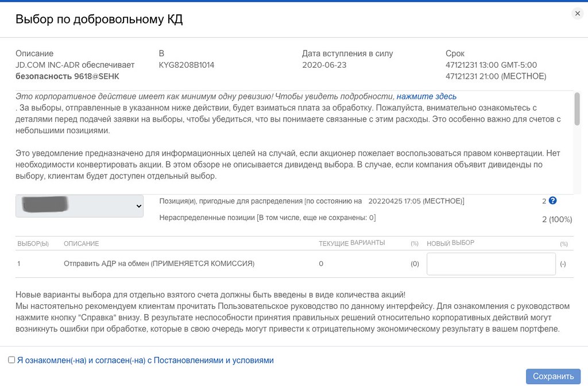Click the blue help question mark icon
588x391 pixels.
pyautogui.click(x=552, y=200)
